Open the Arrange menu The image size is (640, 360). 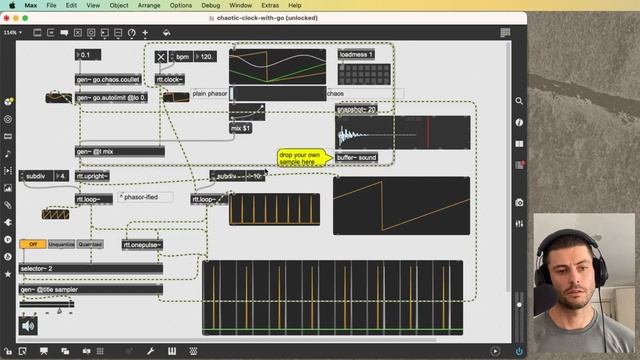click(x=149, y=5)
